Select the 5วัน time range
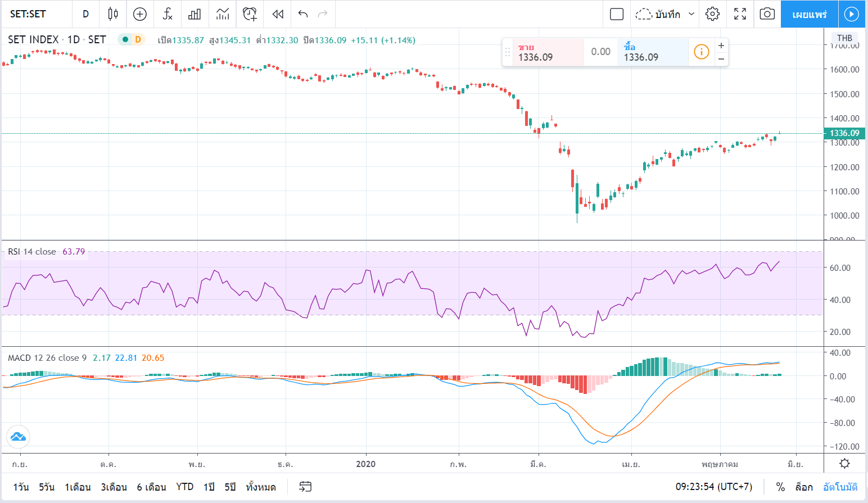 click(x=47, y=487)
